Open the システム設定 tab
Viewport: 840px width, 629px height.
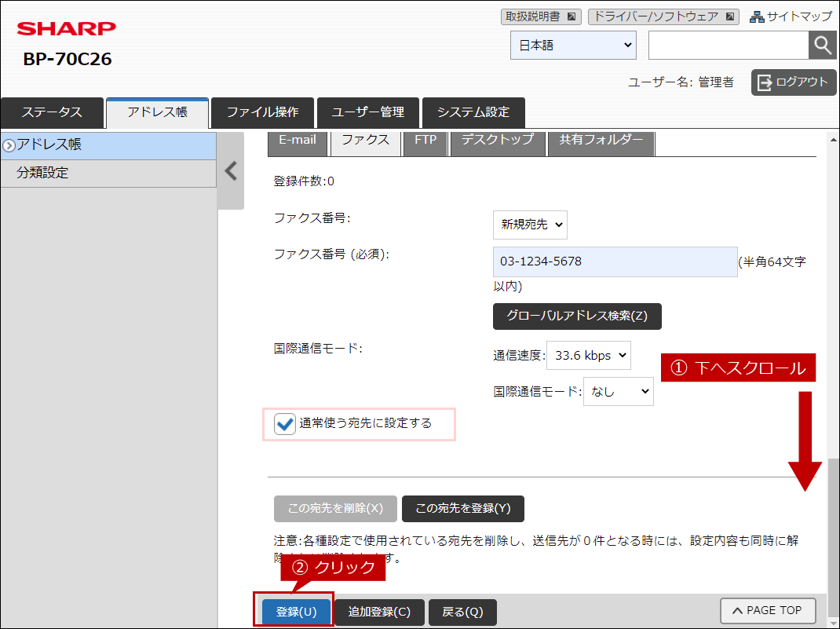click(x=473, y=112)
